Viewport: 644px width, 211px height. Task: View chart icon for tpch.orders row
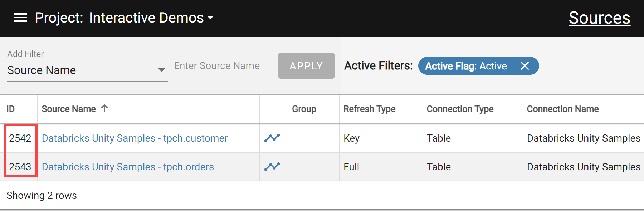tap(272, 167)
